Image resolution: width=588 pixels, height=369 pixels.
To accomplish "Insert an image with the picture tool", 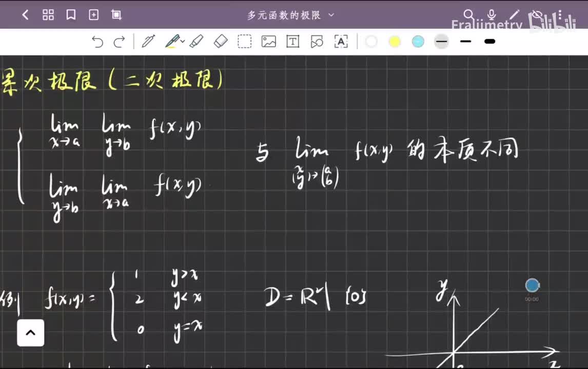I will [268, 41].
